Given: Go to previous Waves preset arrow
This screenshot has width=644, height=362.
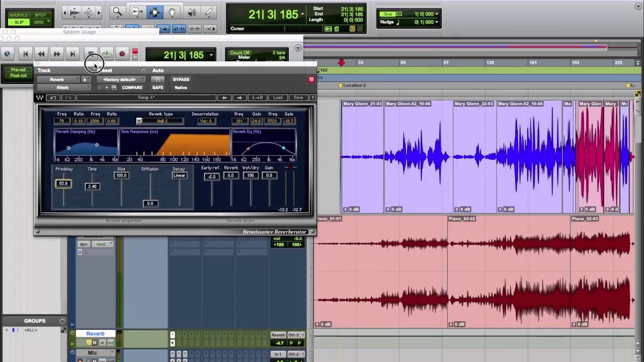Looking at the screenshot, I should (x=224, y=98).
